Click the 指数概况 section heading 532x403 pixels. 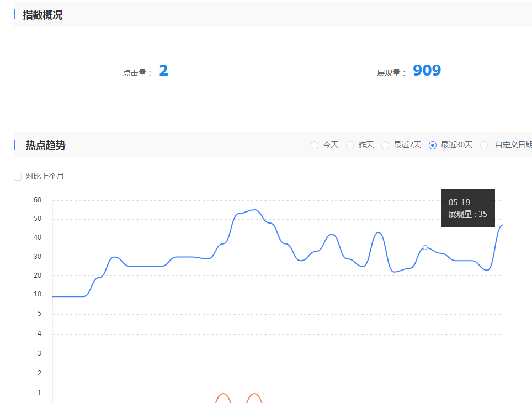pos(42,15)
